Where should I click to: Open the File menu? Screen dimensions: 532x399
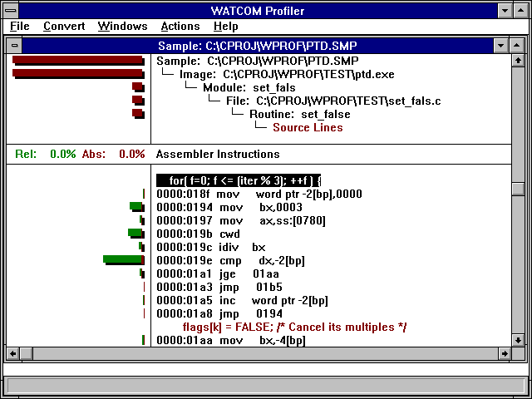pyautogui.click(x=19, y=27)
